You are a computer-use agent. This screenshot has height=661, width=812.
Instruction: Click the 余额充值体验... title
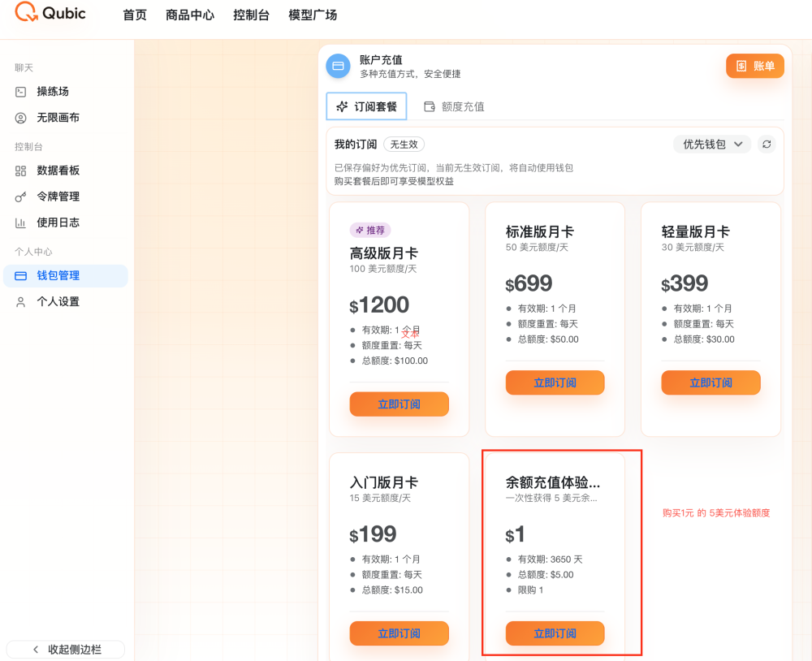pos(552,482)
